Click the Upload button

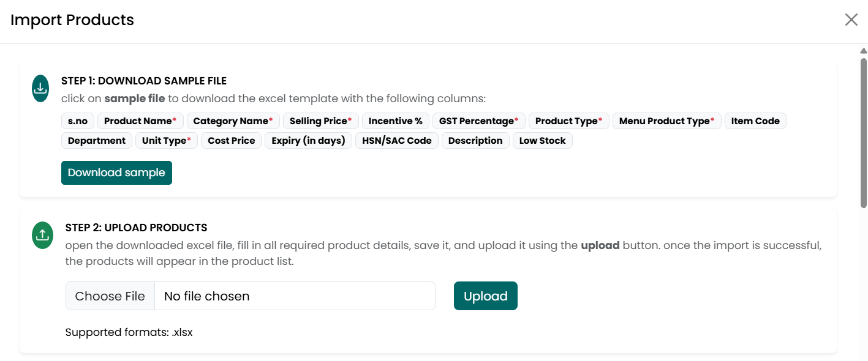(486, 296)
